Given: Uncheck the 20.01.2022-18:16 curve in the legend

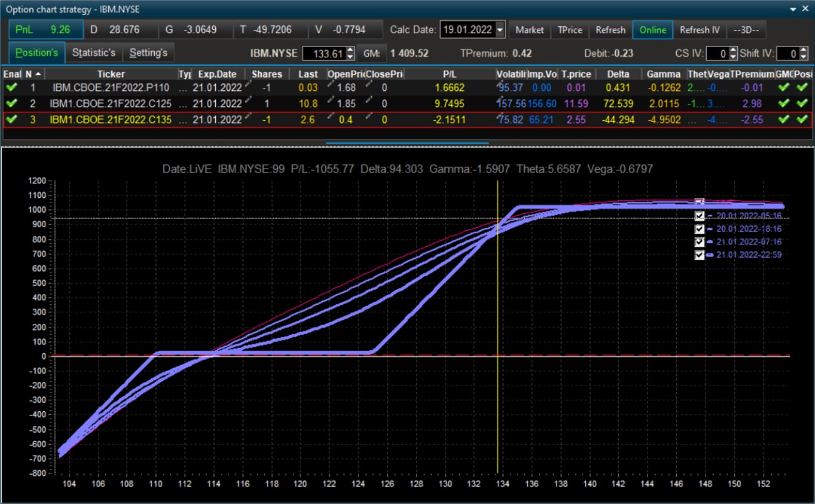Looking at the screenshot, I should coord(700,229).
